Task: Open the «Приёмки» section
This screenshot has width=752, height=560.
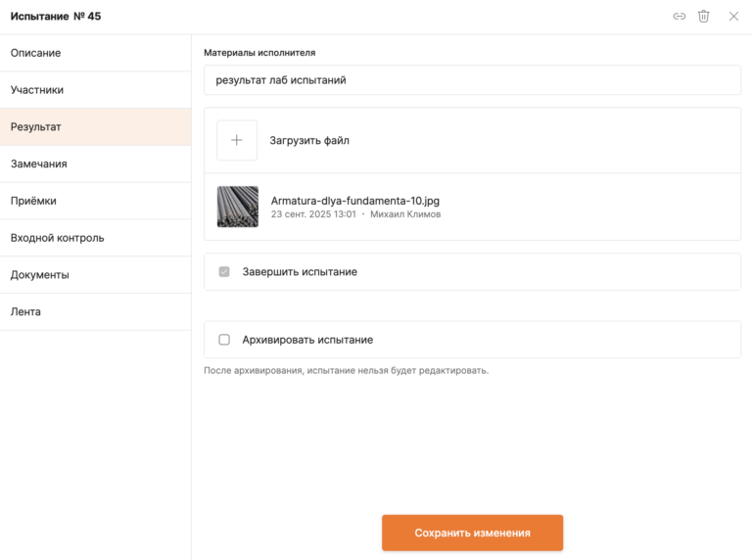Action: click(x=95, y=201)
